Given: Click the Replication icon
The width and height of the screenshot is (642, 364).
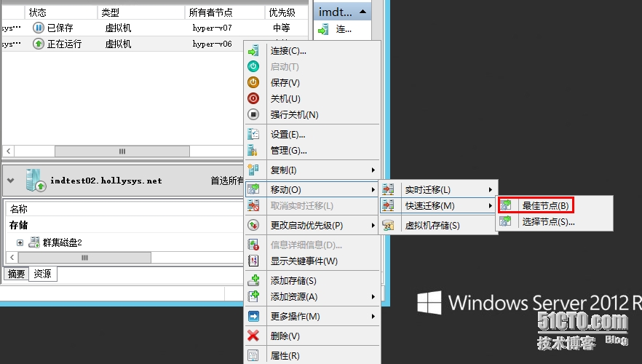Looking at the screenshot, I should pos(253,170).
